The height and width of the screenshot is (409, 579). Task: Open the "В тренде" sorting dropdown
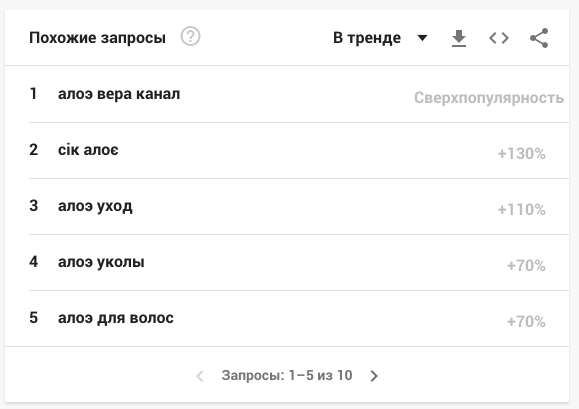[x=380, y=38]
